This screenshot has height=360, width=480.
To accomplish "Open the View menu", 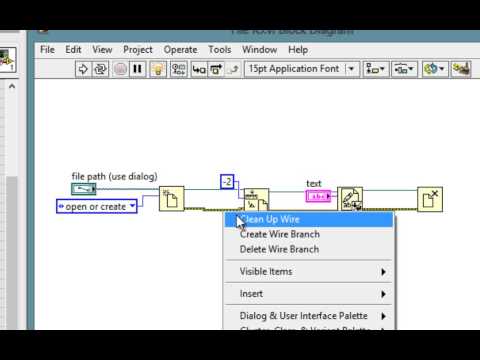I will pyautogui.click(x=102, y=50).
